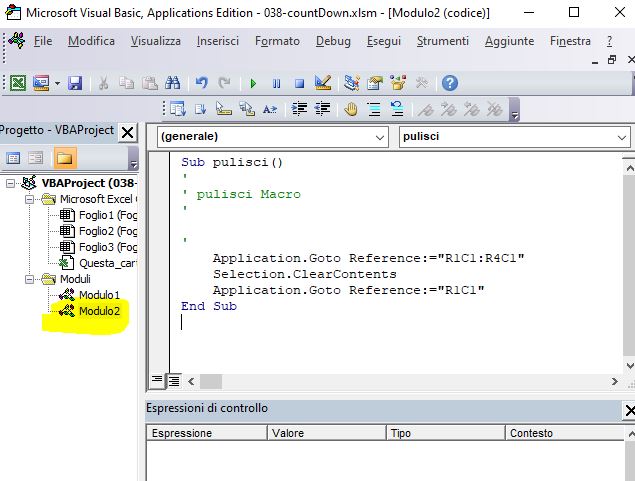The image size is (635, 481).
Task: Click the Next bookmark icon
Action: click(x=449, y=109)
